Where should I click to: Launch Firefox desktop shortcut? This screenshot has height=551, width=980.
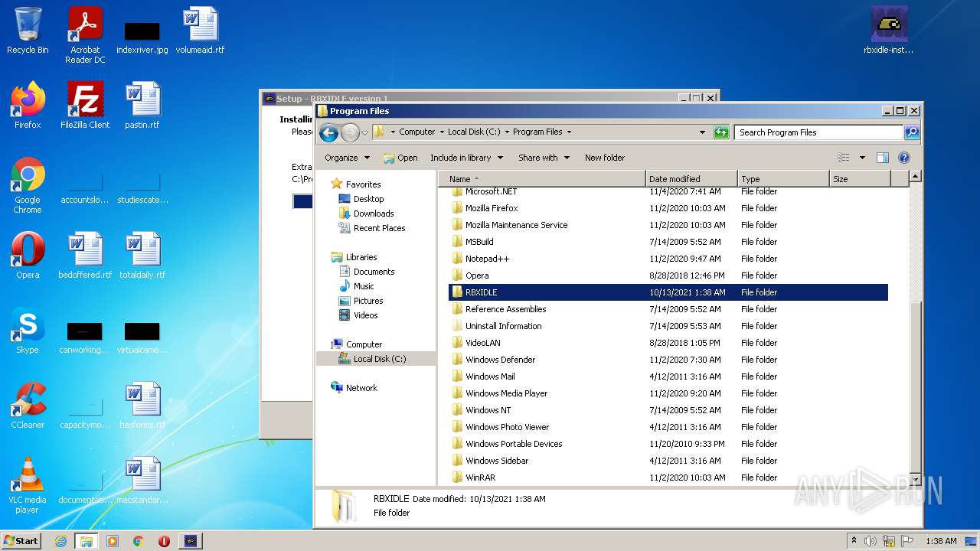(x=28, y=106)
